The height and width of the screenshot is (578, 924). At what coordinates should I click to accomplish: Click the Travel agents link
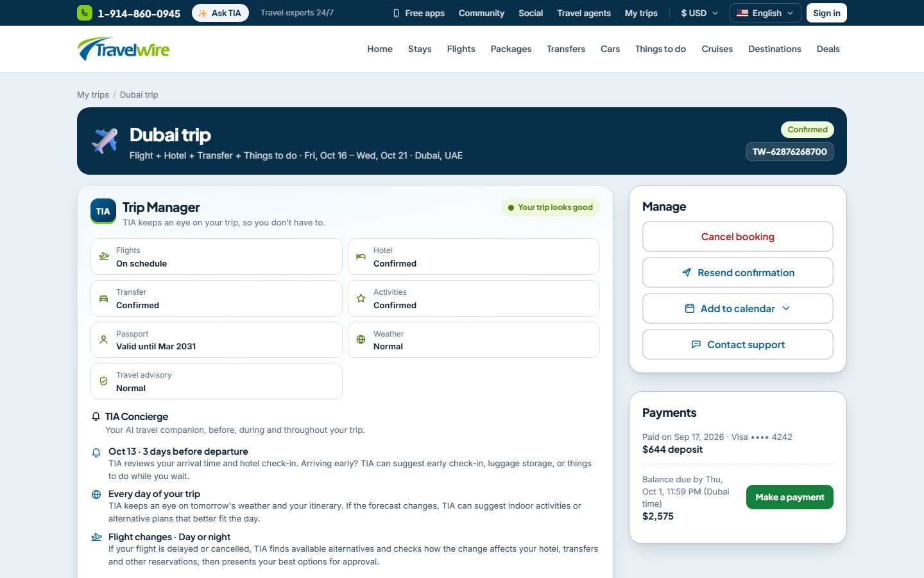584,13
